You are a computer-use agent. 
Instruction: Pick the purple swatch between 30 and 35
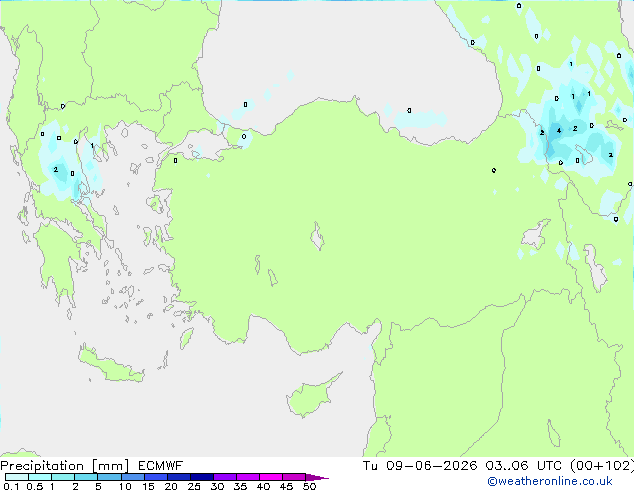225,477
